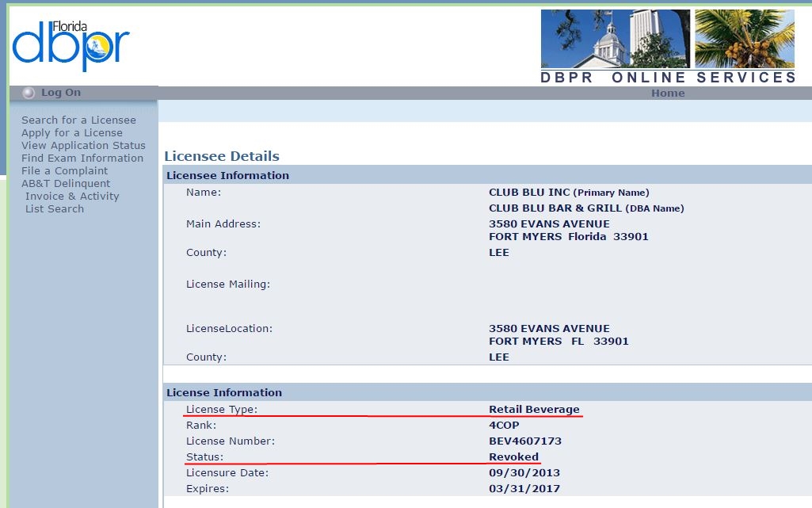Select the CLUB BLU INC primary name
The height and width of the screenshot is (508, 812).
(x=569, y=192)
